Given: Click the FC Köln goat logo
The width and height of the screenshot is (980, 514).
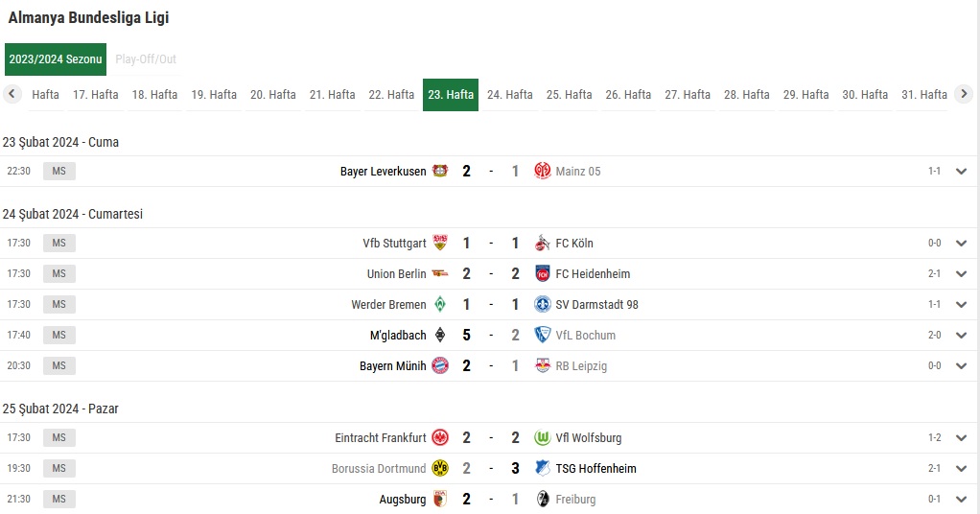Looking at the screenshot, I should (x=542, y=243).
